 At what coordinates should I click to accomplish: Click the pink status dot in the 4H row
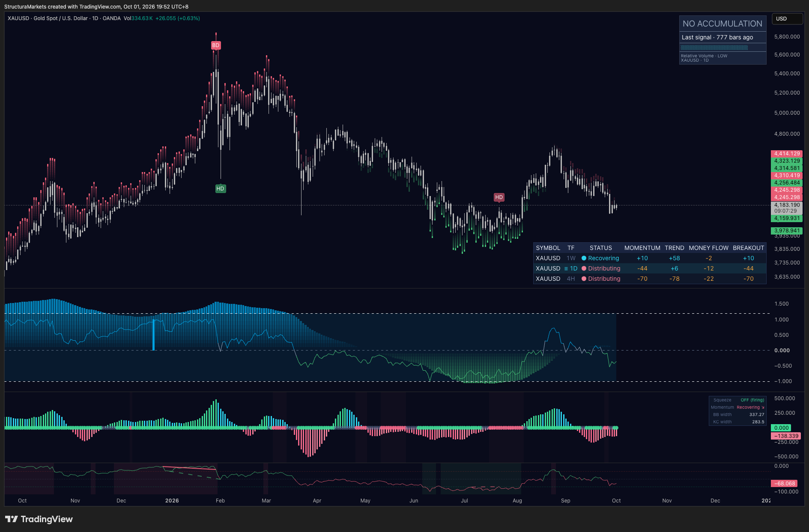pyautogui.click(x=584, y=279)
